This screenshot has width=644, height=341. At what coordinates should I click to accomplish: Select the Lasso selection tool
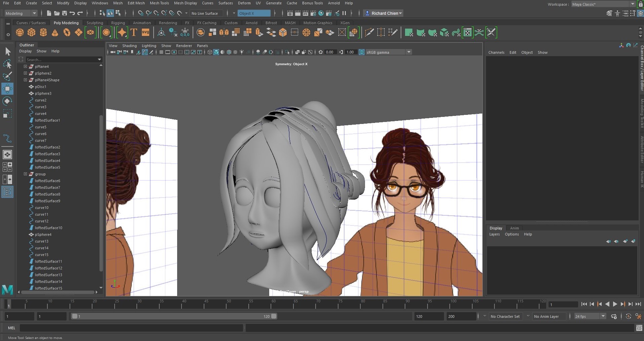[x=7, y=64]
